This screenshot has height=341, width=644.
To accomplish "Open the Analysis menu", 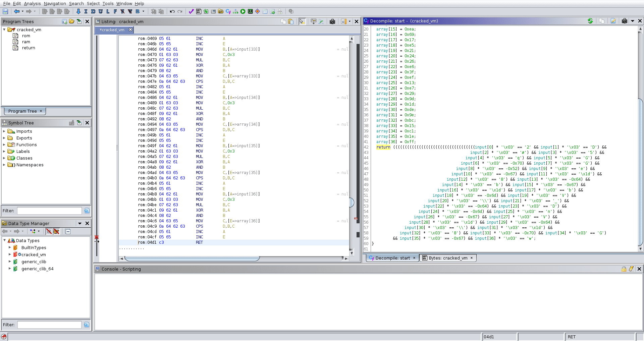I will [32, 3].
